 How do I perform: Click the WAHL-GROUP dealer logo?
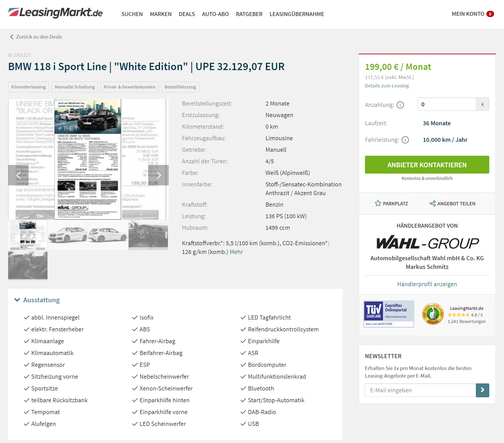(x=427, y=242)
